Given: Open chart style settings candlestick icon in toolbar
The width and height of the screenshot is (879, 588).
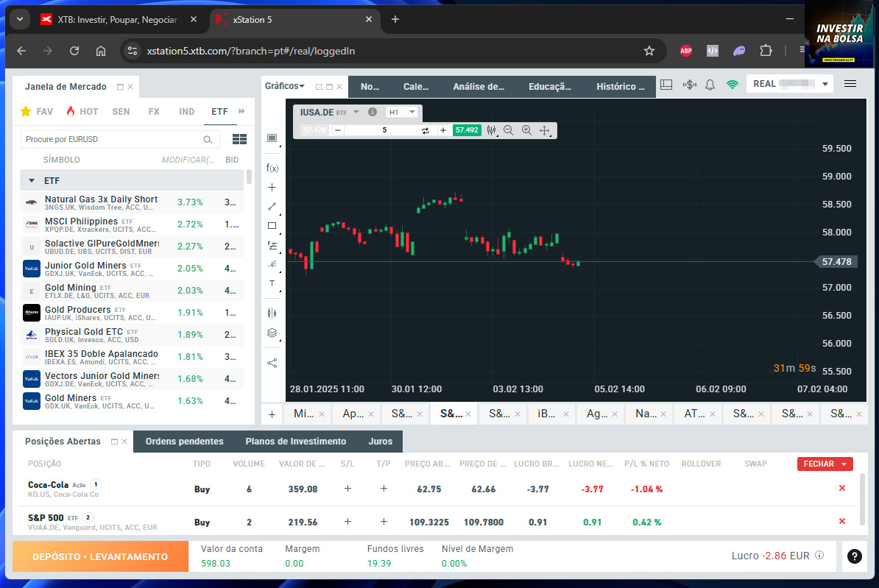Looking at the screenshot, I should point(491,130).
